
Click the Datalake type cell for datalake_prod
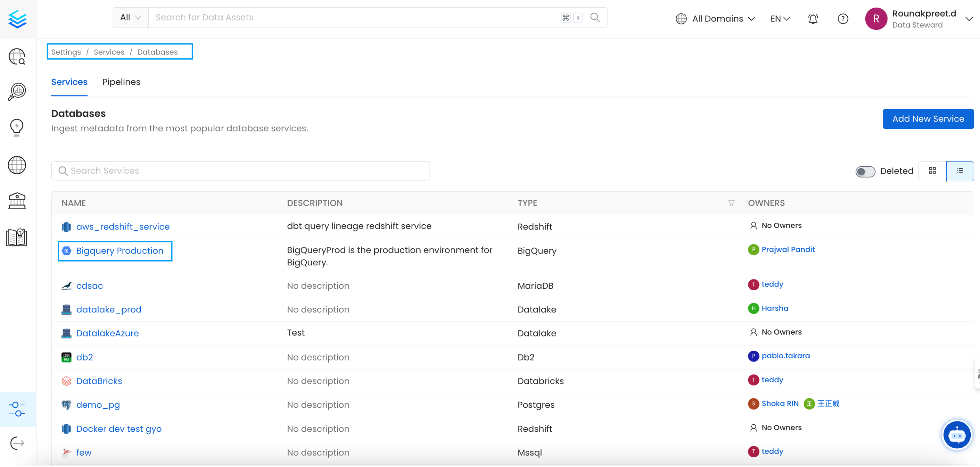click(537, 310)
